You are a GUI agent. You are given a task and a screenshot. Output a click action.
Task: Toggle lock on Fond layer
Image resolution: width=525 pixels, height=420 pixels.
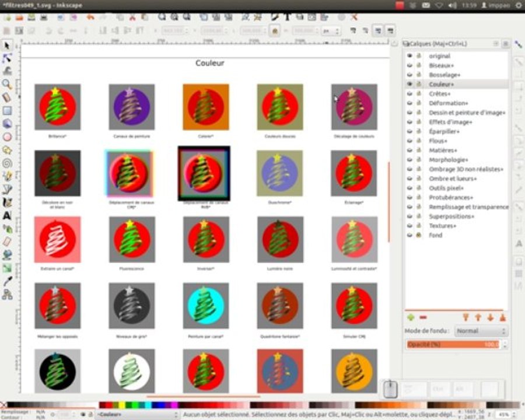[x=418, y=235]
